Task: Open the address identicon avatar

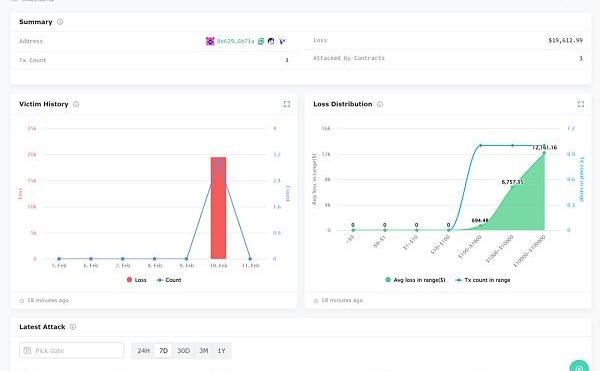Action: tap(210, 41)
